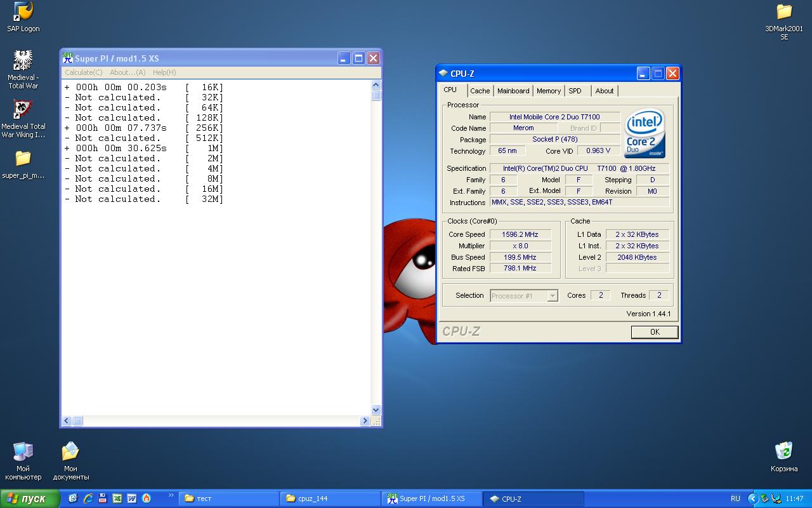
Task: Click the Level 2 2048 KBytes value
Action: coord(637,257)
